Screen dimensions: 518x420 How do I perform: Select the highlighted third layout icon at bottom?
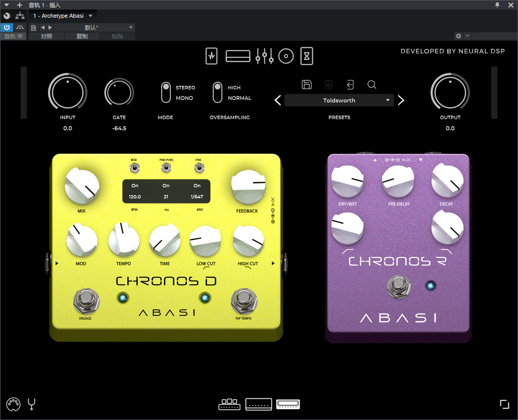tap(288, 404)
